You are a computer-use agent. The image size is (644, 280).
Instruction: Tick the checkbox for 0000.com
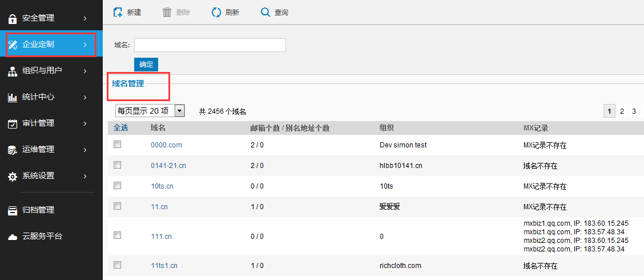pos(118,145)
